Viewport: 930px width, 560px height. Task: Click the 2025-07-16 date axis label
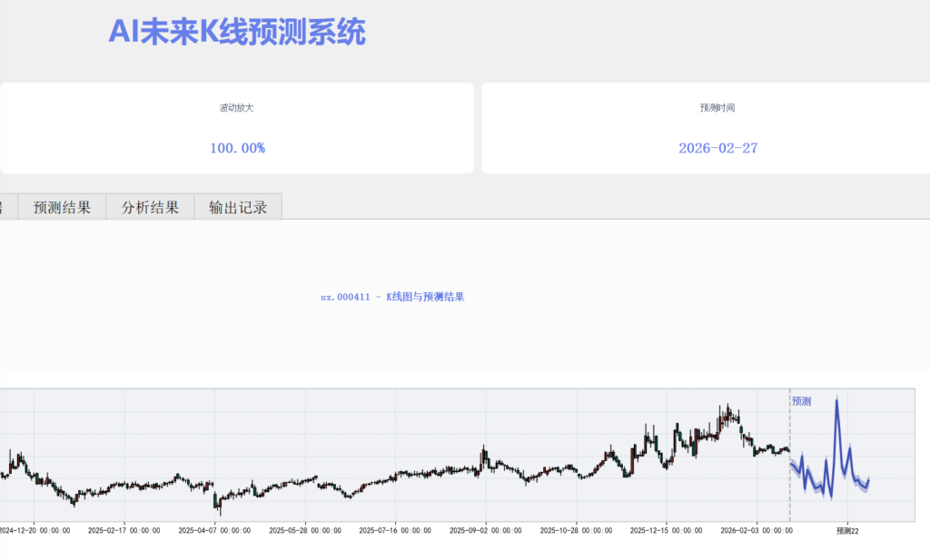[x=395, y=531]
